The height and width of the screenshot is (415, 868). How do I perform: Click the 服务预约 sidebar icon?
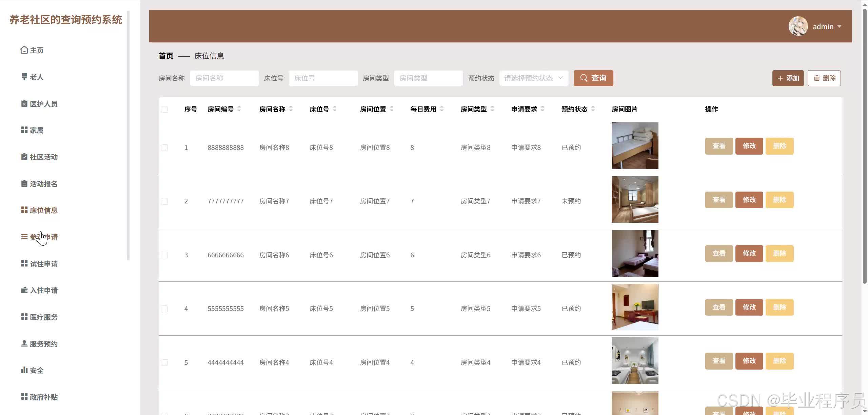tap(24, 343)
